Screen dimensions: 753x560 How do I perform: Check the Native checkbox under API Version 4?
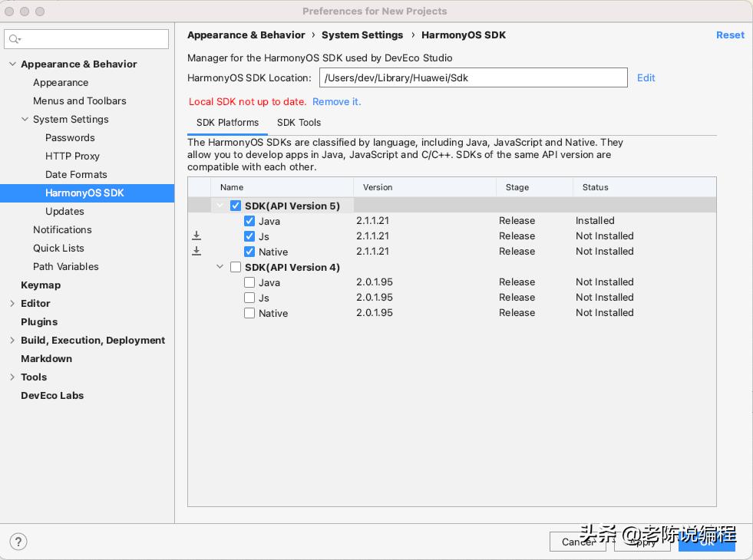[249, 313]
